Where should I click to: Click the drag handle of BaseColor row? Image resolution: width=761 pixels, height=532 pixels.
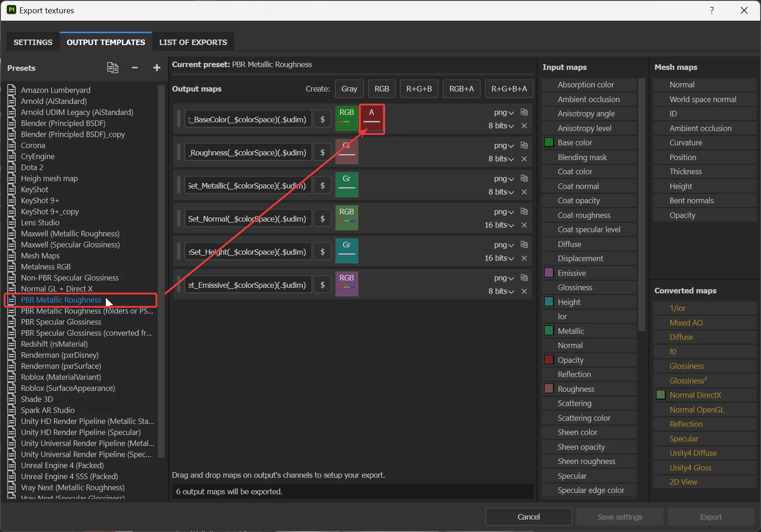coord(179,119)
